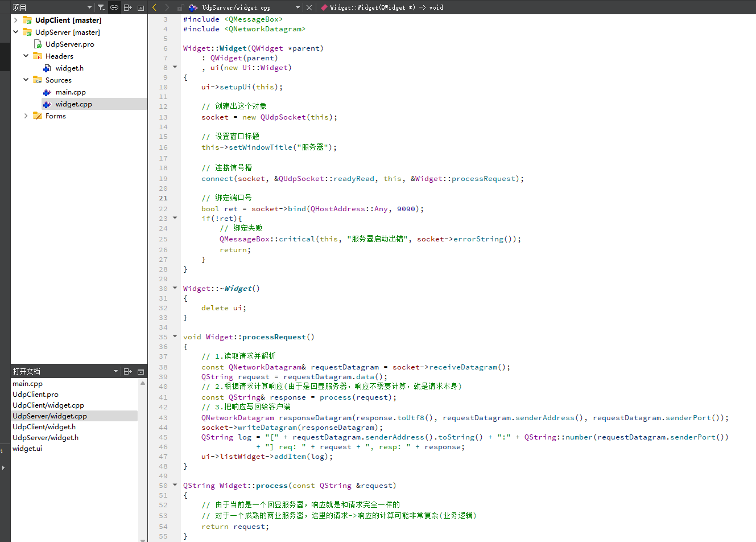Screen dimensions: 756x542
Task: Collapse the Sources folder
Action: 26,80
